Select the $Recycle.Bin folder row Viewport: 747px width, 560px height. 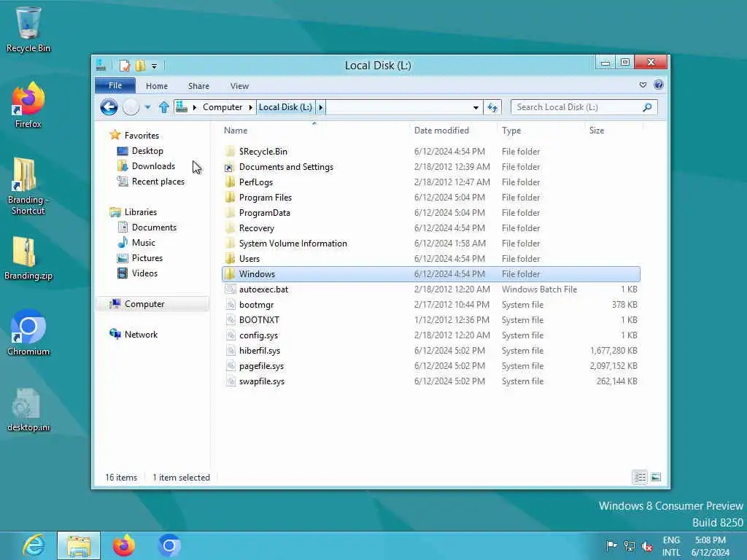430,152
